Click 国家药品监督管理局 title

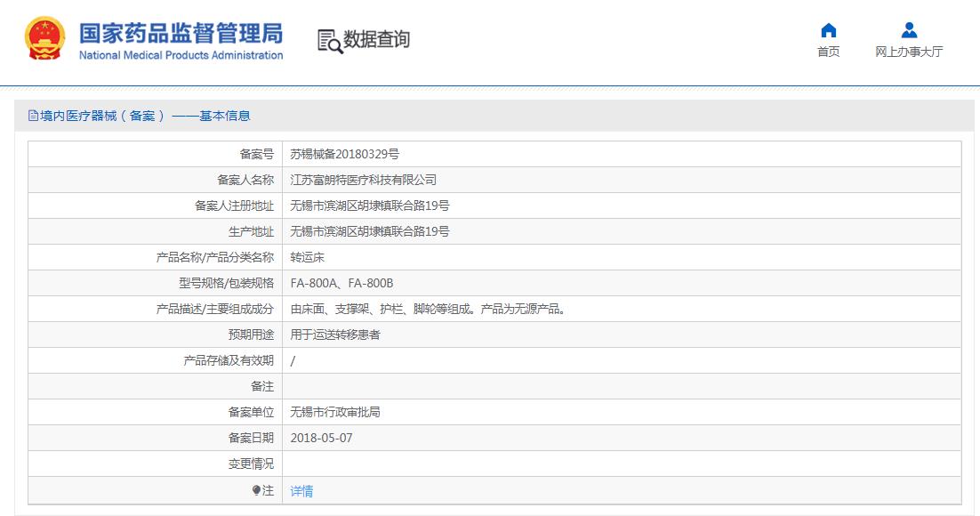181,33
